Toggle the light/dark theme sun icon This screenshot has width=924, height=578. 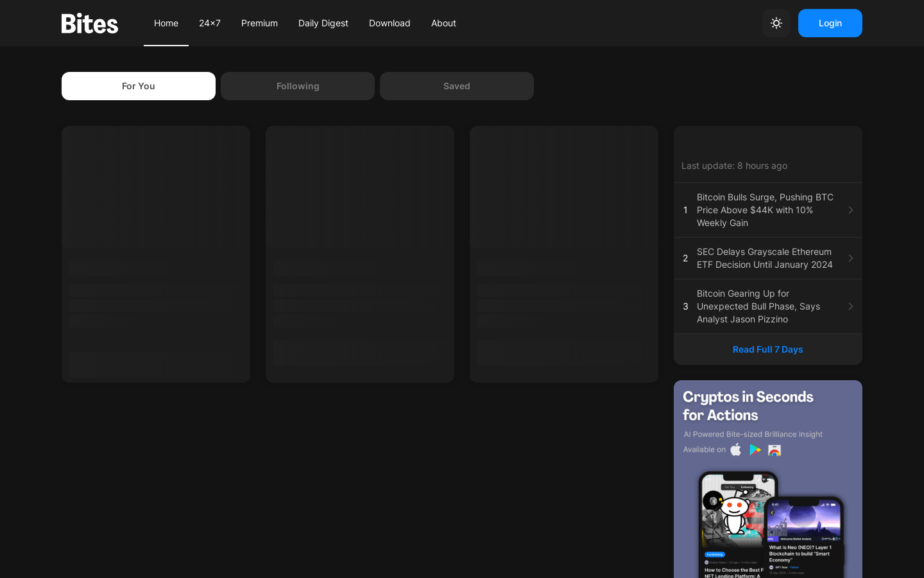[x=776, y=23]
